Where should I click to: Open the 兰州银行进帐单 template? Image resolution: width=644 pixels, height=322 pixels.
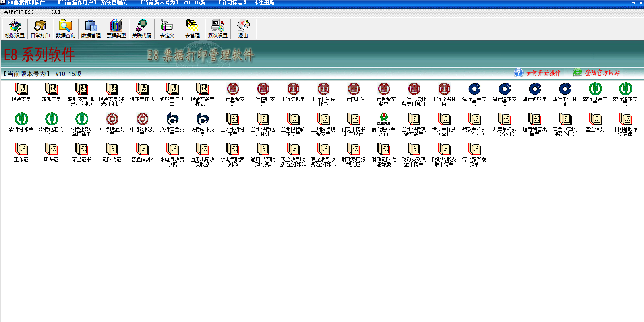[x=233, y=124]
